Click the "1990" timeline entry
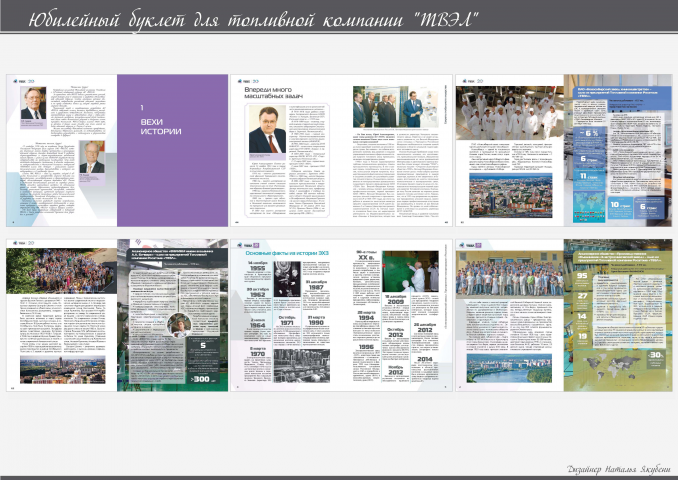The height and width of the screenshot is (480, 678). (x=316, y=322)
